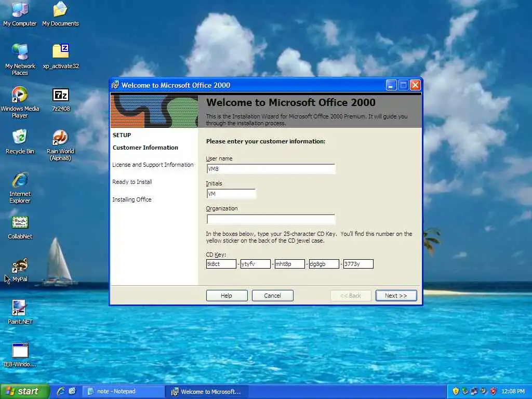Click fifth CD Key box 3773y

tap(358, 263)
